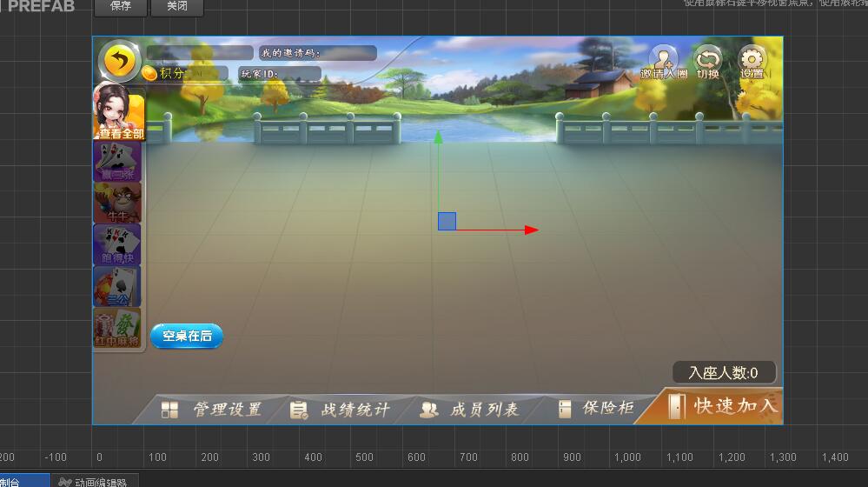
Task: Click the 关闭 close button
Action: (x=177, y=7)
